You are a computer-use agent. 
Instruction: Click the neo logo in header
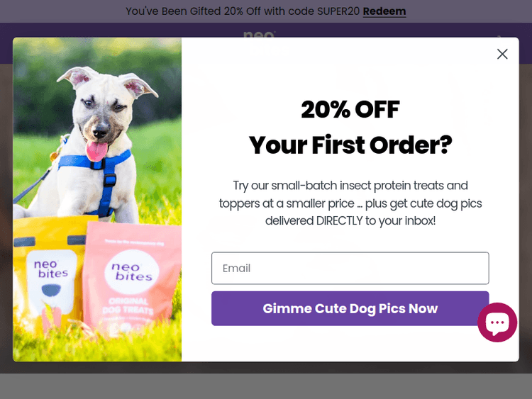(259, 33)
